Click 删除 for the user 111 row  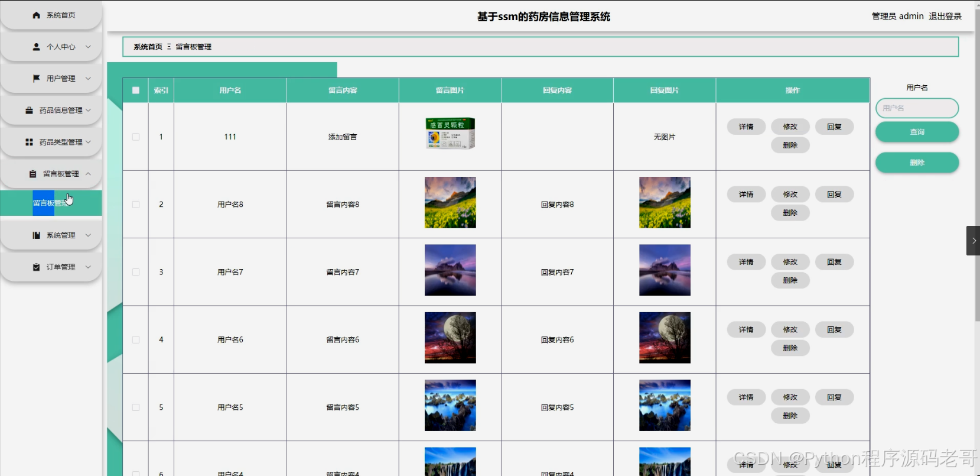click(790, 145)
